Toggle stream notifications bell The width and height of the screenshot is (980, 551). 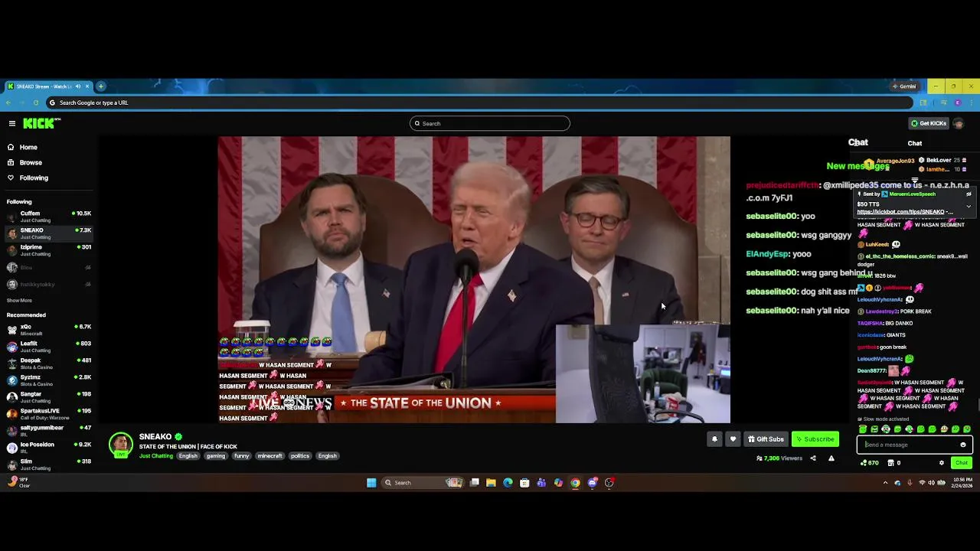coord(714,439)
